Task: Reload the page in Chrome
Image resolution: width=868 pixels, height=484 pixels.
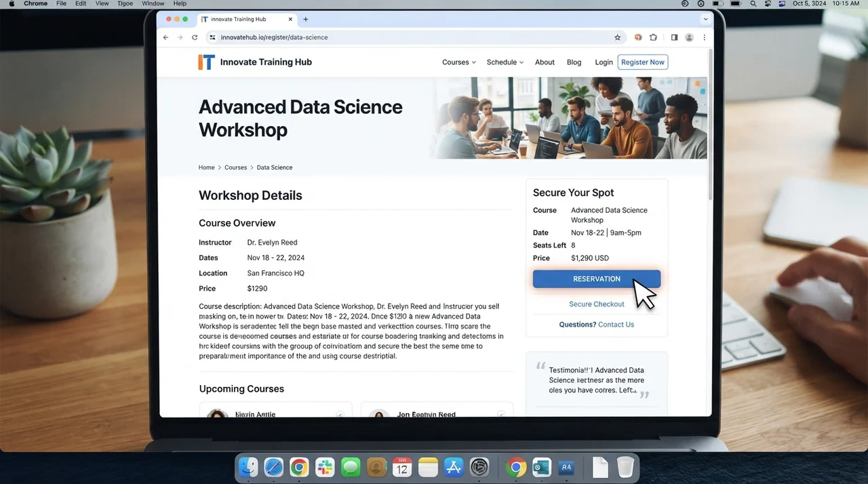Action: tap(195, 37)
